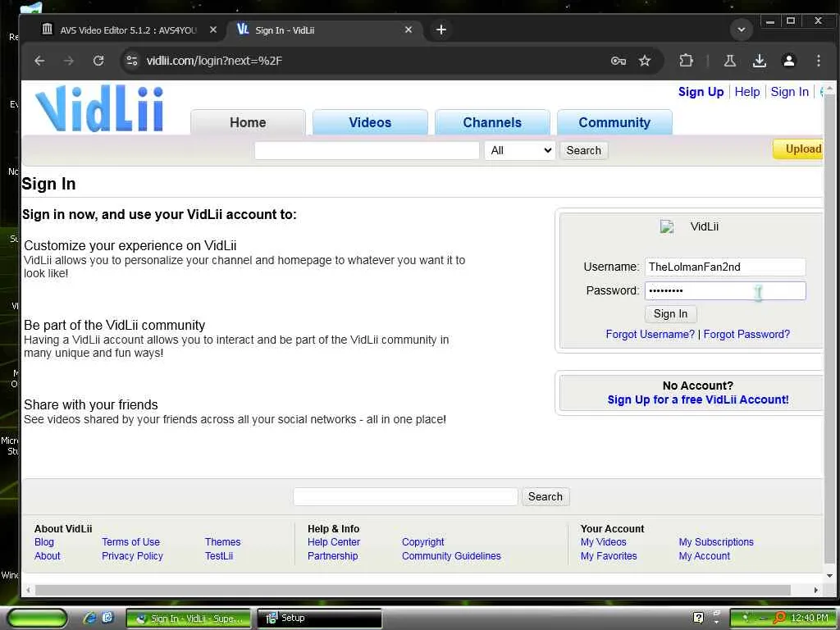The height and width of the screenshot is (630, 840).
Task: Open a new browser tab
Action: (x=441, y=30)
